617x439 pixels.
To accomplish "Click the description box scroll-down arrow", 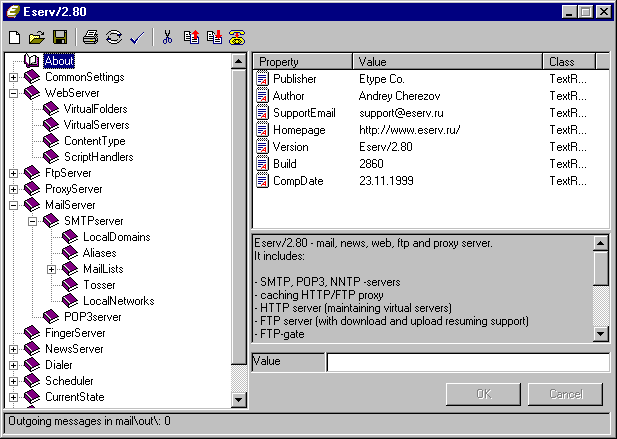I will tap(600, 334).
